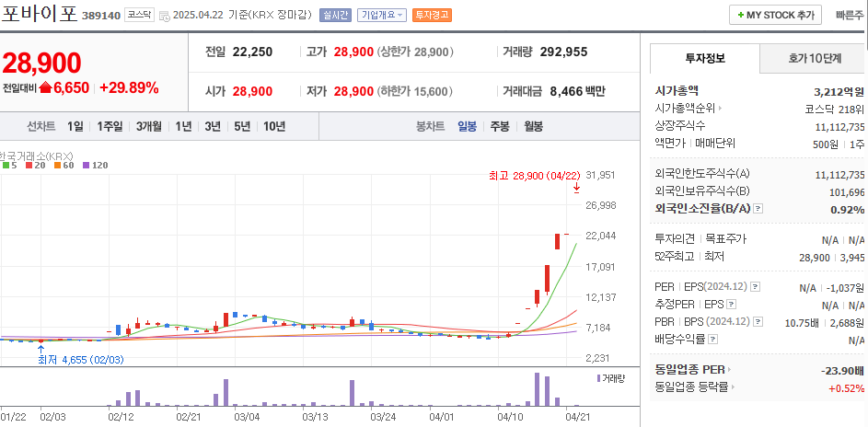868x427 pixels.
Task: Click the 최저 4,655 (02/03) chart marker
Action: coord(81,360)
